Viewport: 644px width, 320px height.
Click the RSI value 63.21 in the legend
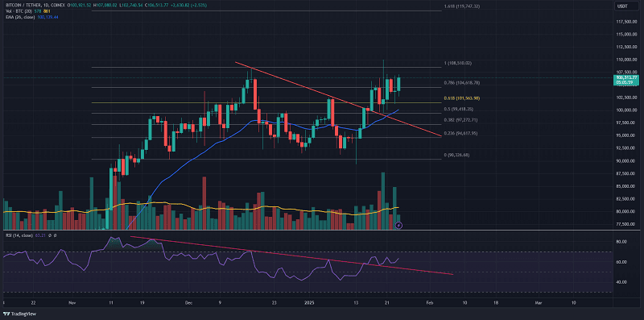point(41,235)
